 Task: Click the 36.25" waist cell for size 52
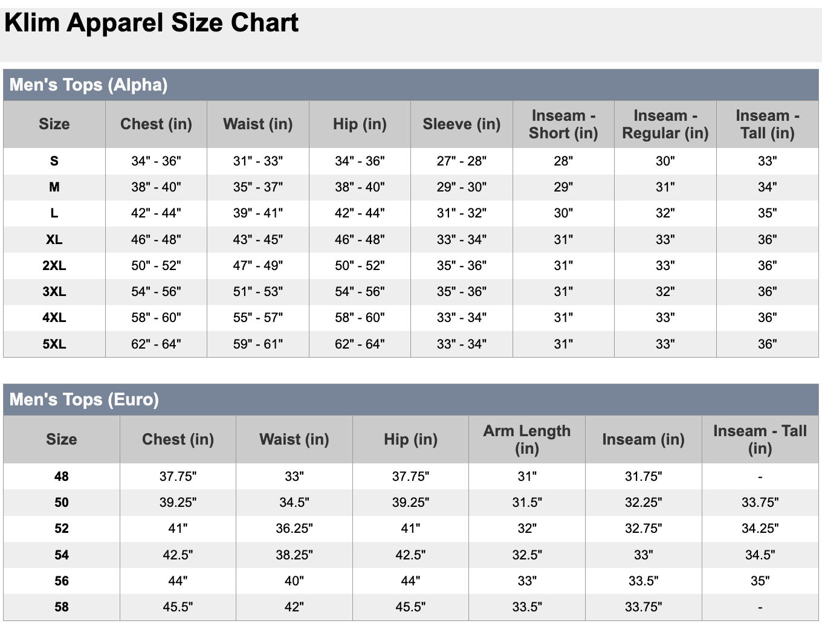(294, 529)
